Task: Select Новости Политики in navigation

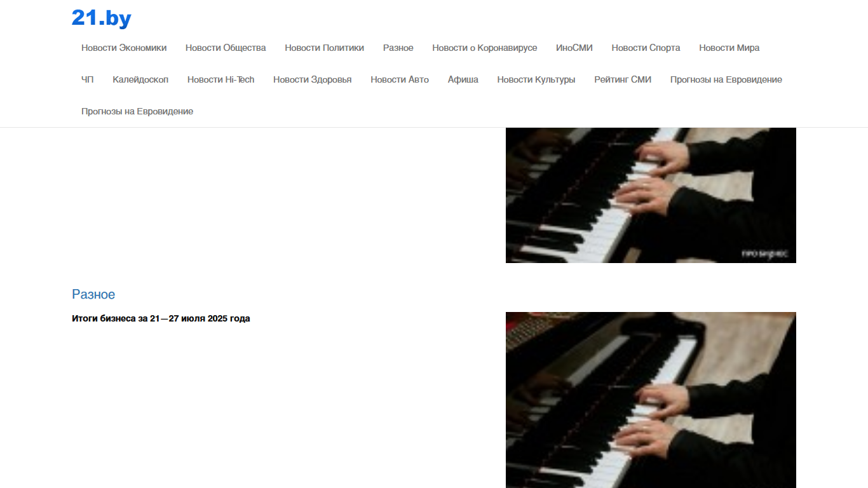Action: (324, 48)
